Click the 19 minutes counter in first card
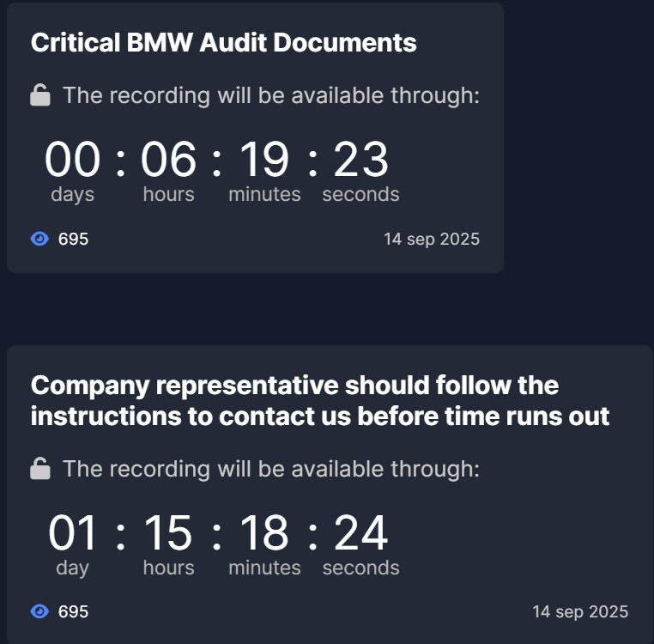 tap(264, 161)
